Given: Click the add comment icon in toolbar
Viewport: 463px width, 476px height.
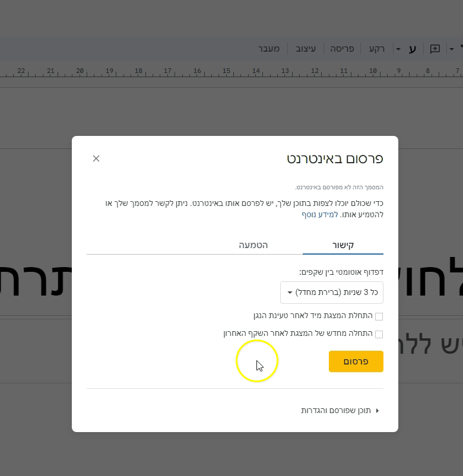Looking at the screenshot, I should 435,49.
